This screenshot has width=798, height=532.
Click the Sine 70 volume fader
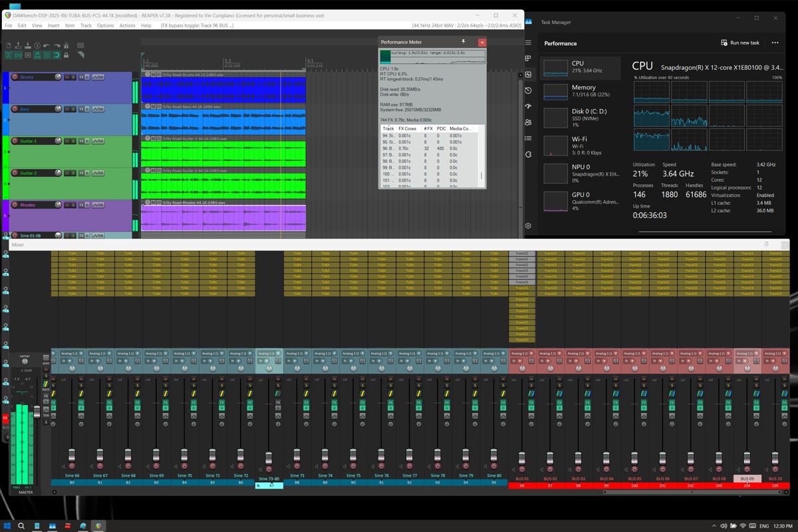pyautogui.click(x=184, y=455)
